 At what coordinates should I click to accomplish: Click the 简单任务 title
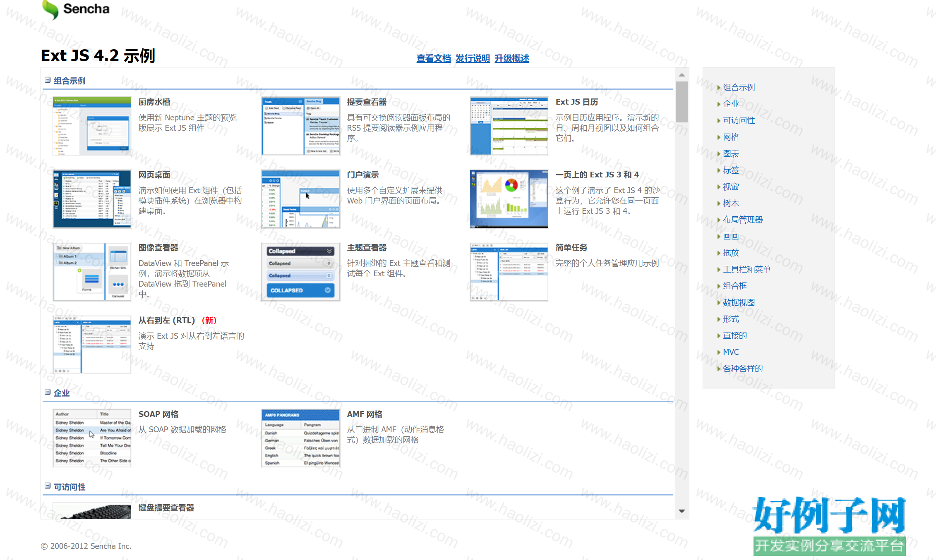click(571, 248)
